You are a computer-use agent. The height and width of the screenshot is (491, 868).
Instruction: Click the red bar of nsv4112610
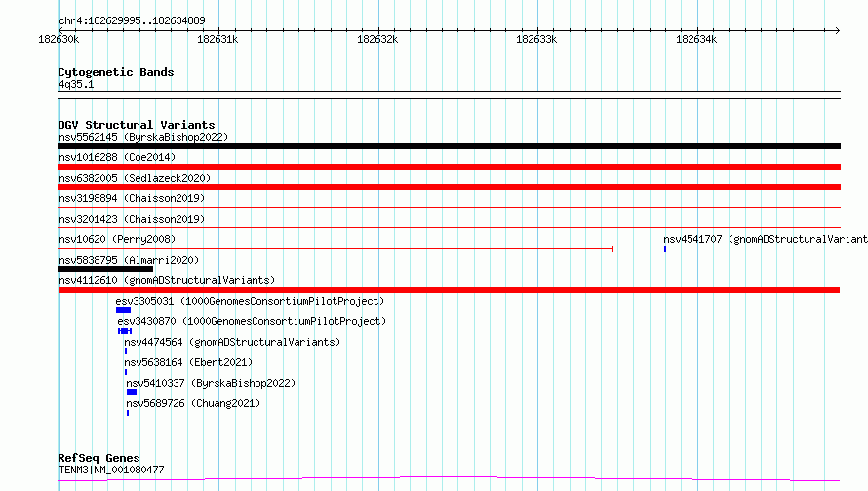coord(449,290)
